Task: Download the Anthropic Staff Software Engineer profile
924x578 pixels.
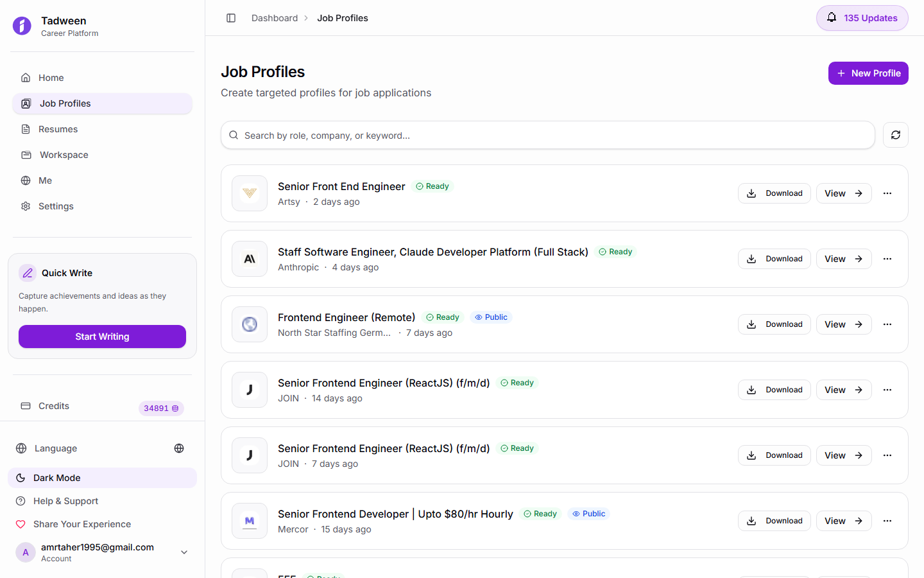Action: pyautogui.click(x=774, y=259)
